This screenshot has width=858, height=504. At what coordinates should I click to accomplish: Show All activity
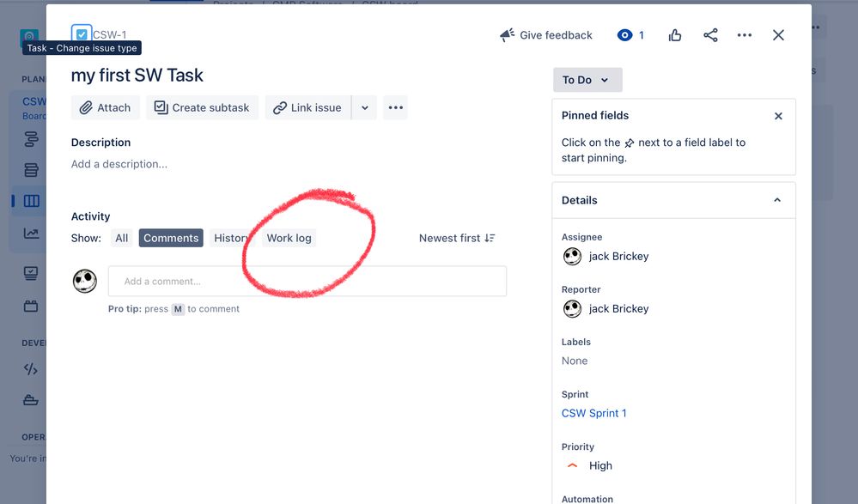pyautogui.click(x=121, y=238)
